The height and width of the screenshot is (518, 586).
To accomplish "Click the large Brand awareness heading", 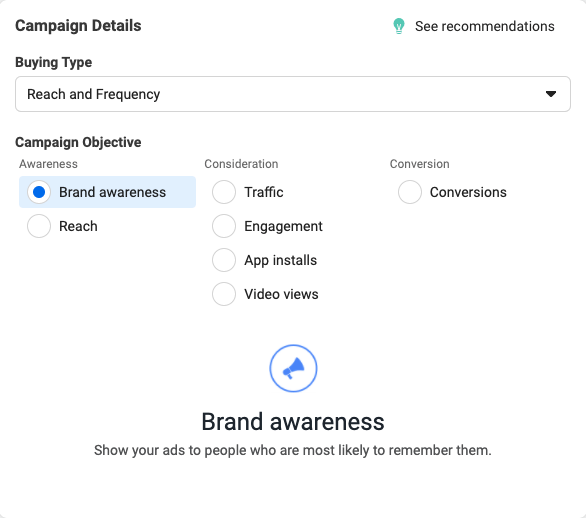I will click(293, 422).
